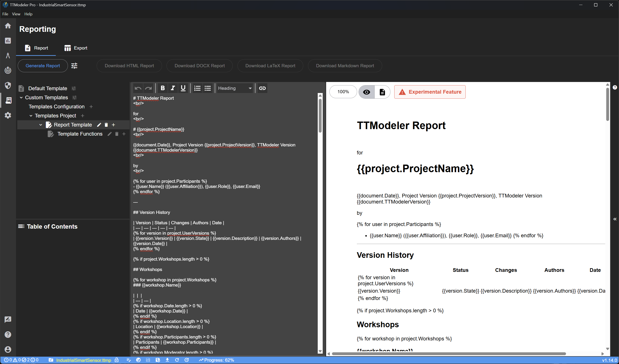Viewport: 619px width, 364px height.
Task: Select the Template Functions tree item
Action: [80, 134]
